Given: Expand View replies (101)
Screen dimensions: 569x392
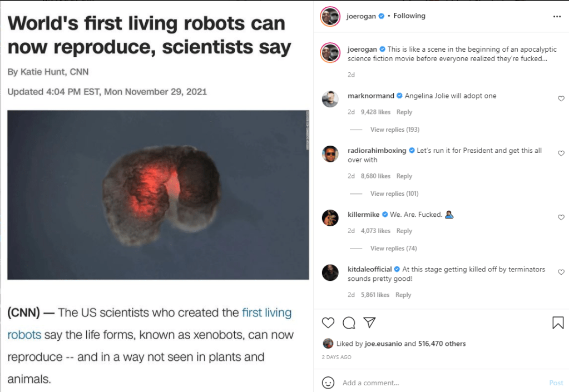Looking at the screenshot, I should click(394, 193).
